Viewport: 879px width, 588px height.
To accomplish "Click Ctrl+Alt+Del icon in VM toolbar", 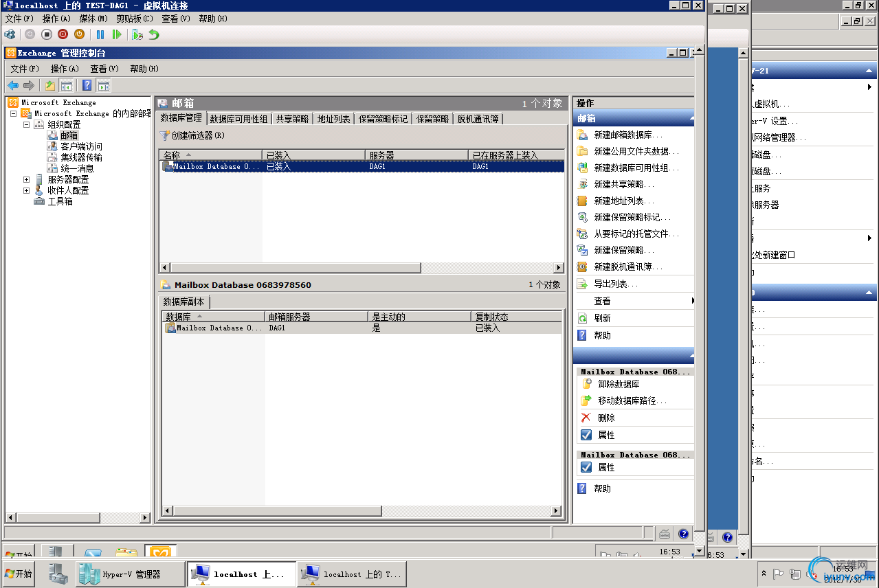I will (x=10, y=34).
